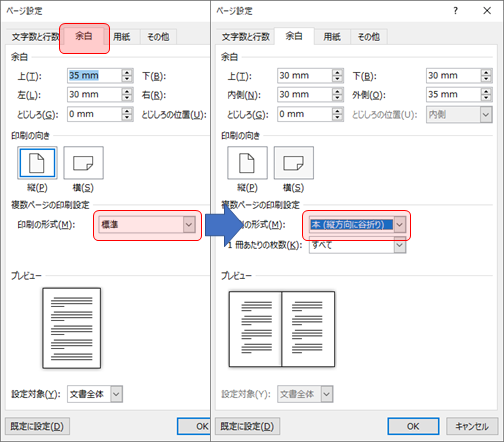
Task: Open 印刷の形式 dropdown showing 標準
Action: tap(147, 225)
